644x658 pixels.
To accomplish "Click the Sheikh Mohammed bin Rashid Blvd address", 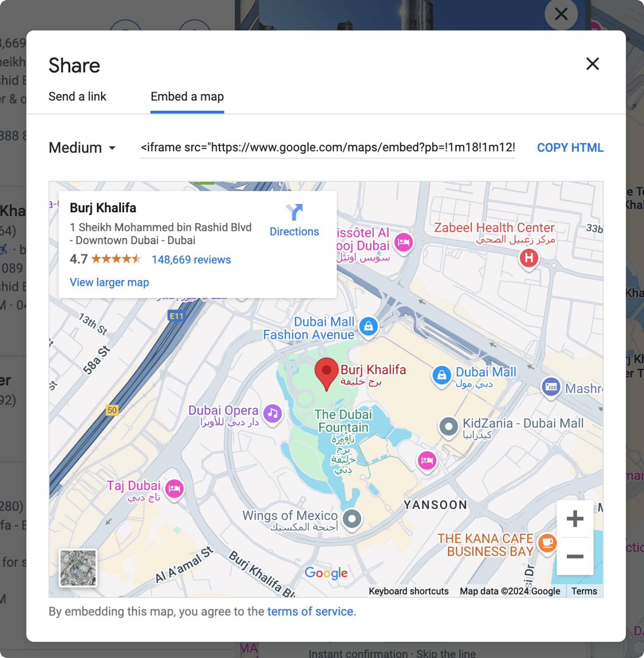I will (x=161, y=234).
